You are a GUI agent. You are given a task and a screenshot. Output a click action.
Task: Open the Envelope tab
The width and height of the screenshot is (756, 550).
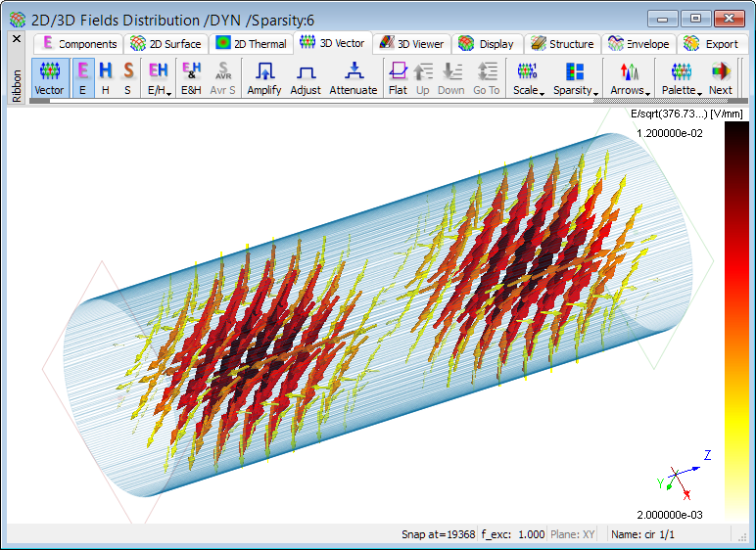[638, 43]
